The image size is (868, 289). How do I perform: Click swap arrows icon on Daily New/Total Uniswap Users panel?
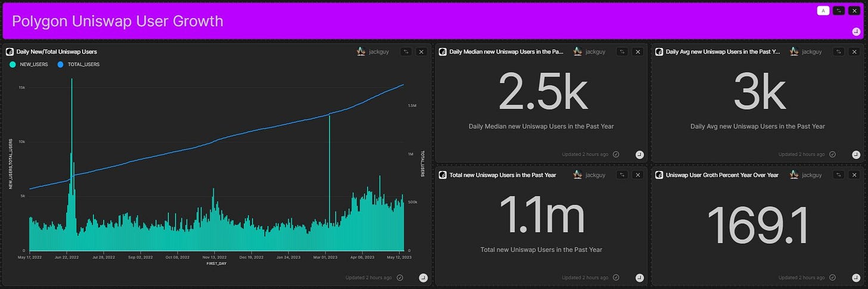405,52
